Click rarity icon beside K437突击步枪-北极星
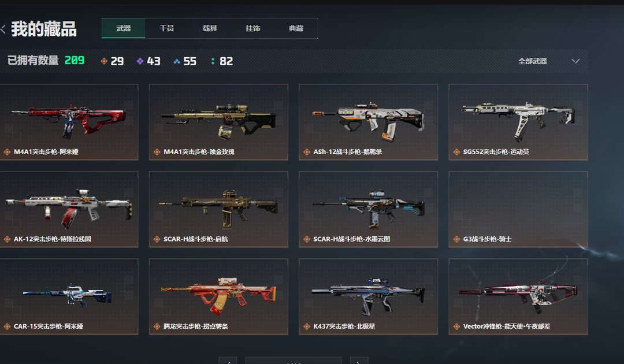The height and width of the screenshot is (364, 624). pos(307,326)
